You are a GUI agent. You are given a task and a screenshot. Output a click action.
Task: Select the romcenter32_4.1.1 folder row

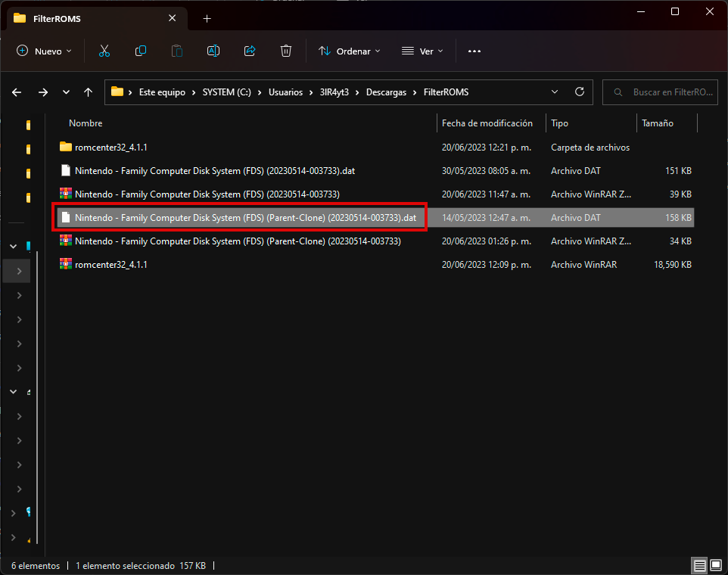(375, 147)
